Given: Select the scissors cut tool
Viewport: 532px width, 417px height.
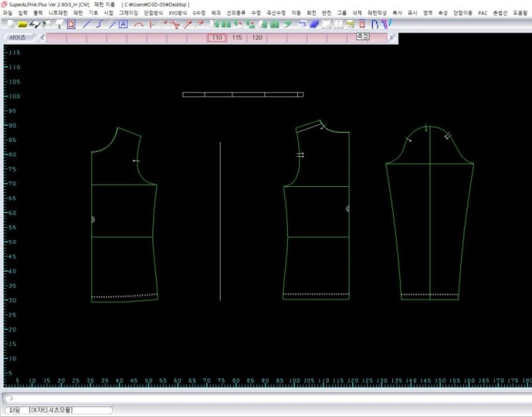Looking at the screenshot, I should 175,24.
